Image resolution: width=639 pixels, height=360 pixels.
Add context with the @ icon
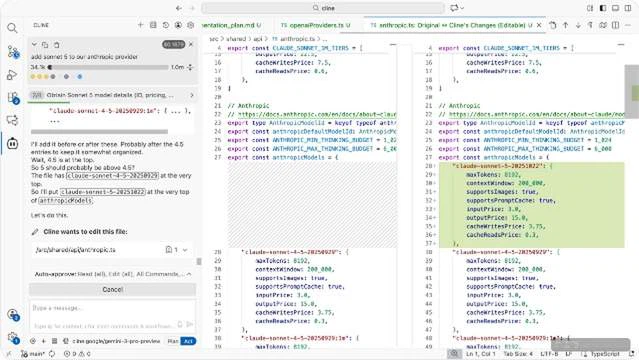(33, 341)
